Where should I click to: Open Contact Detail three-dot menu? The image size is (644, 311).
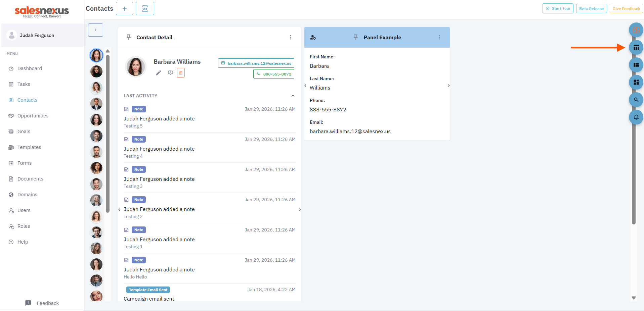tap(291, 37)
